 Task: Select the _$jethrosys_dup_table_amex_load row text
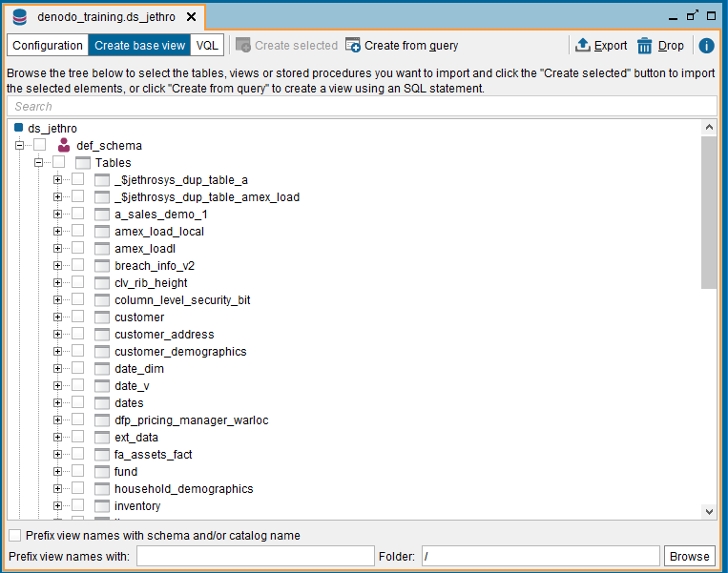pyautogui.click(x=207, y=197)
